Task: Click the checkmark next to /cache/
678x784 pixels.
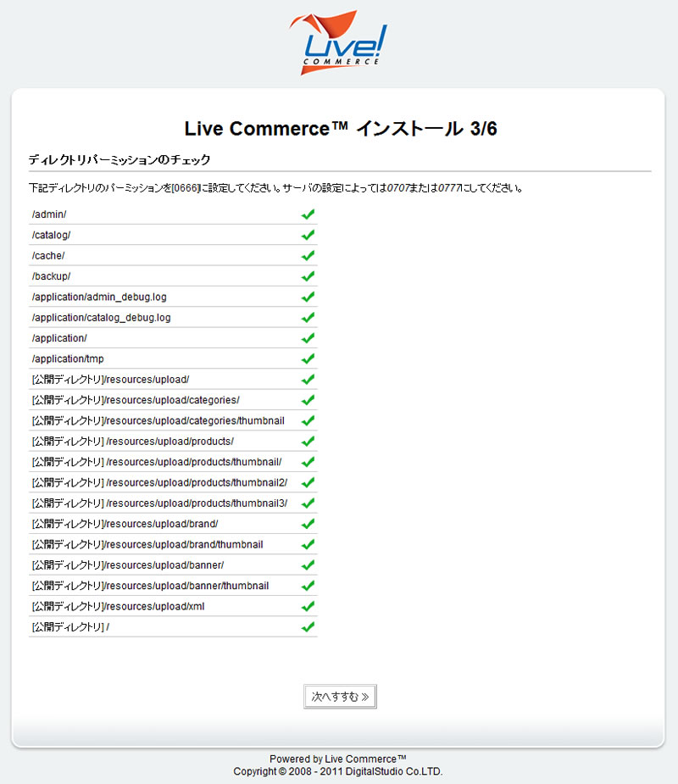Action: coord(308,256)
